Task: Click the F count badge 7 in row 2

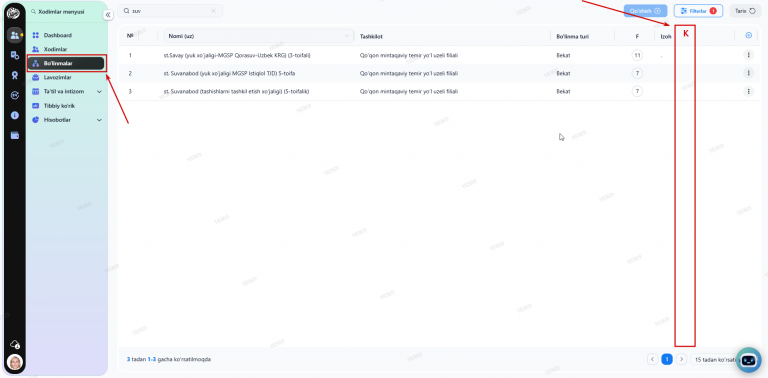Action: (x=637, y=73)
